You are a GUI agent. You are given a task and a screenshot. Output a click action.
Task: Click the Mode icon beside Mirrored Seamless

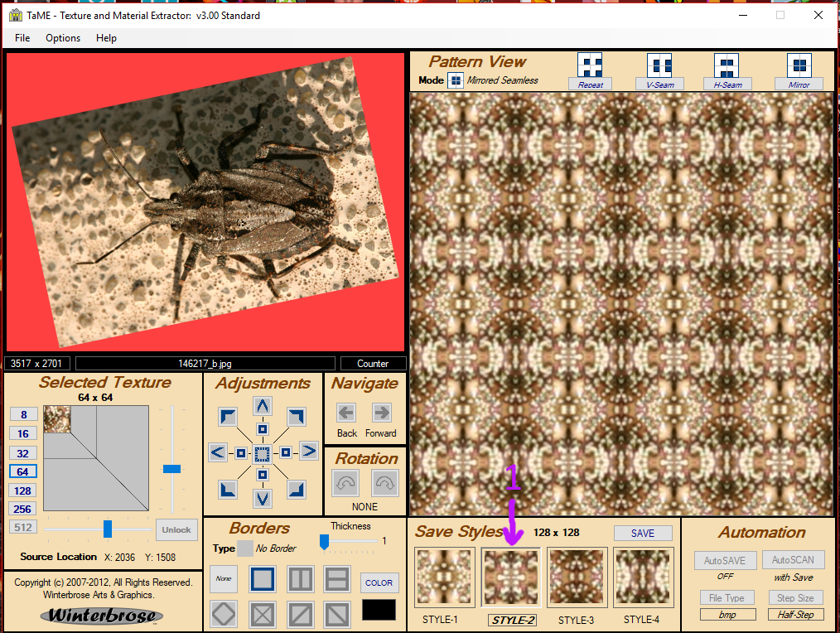pos(456,80)
